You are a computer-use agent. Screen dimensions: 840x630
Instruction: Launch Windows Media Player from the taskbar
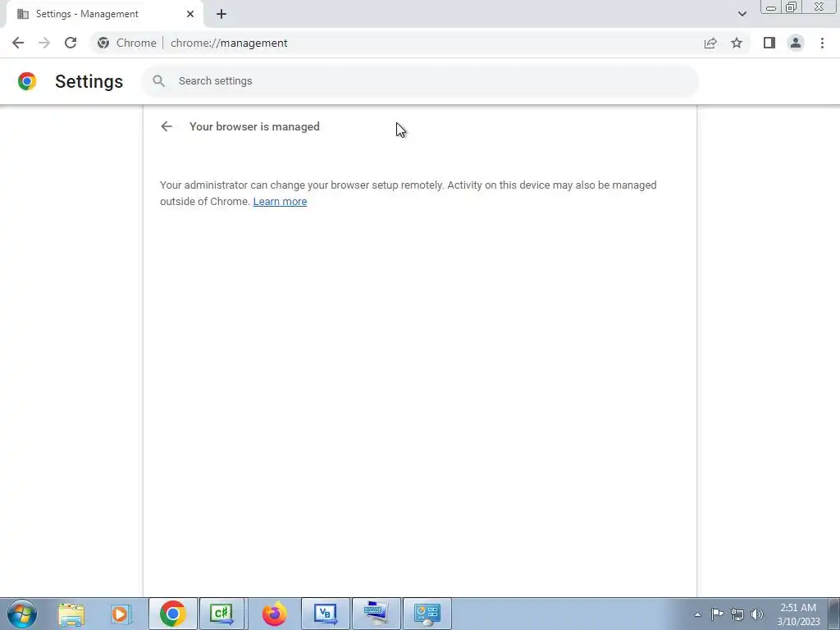point(121,614)
